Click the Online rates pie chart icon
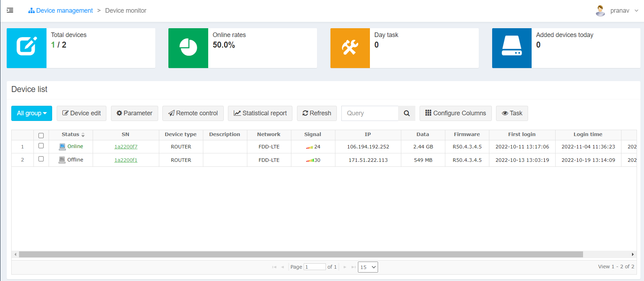644x281 pixels. point(188,48)
